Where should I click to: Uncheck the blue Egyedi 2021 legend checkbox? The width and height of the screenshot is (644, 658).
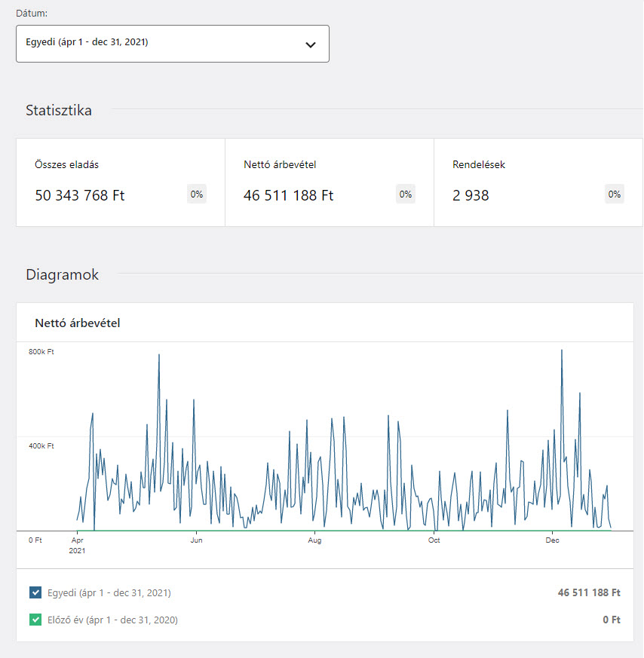coord(35,593)
